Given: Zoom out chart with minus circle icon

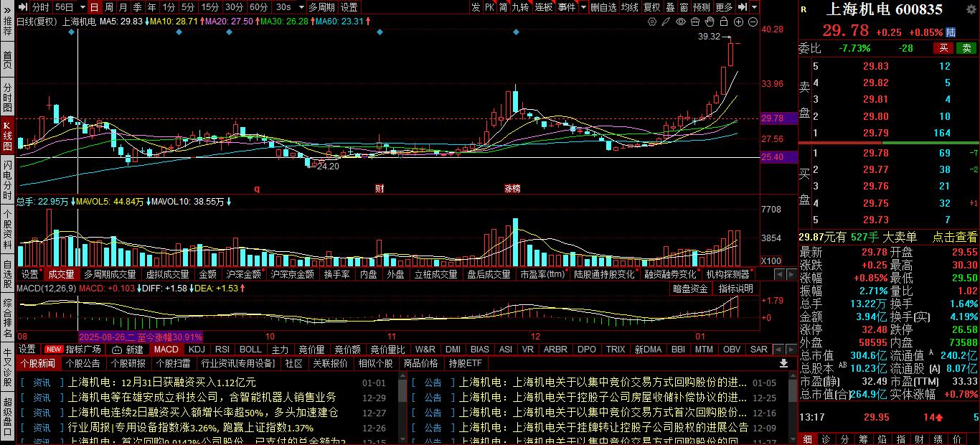Looking at the screenshot, I should [753, 22].
